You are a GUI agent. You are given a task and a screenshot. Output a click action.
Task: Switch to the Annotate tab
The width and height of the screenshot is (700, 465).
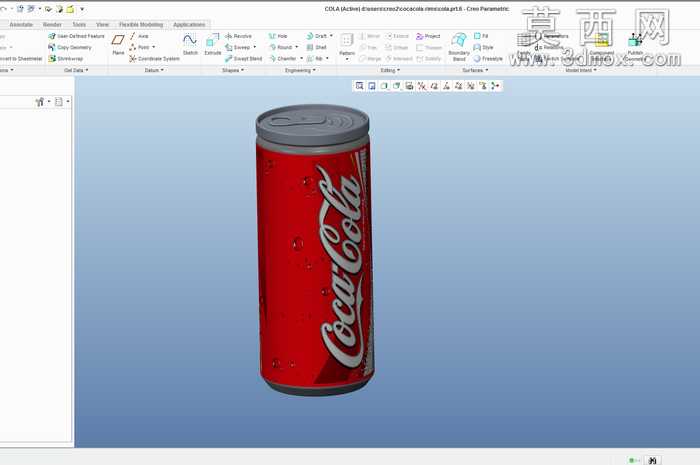[x=21, y=25]
